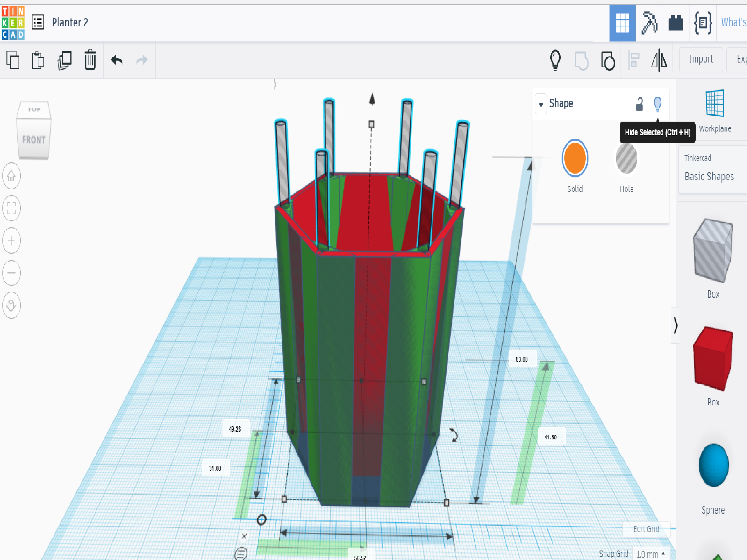The height and width of the screenshot is (560, 747).
Task: Click the ruler origin circle handle
Action: coord(261,520)
